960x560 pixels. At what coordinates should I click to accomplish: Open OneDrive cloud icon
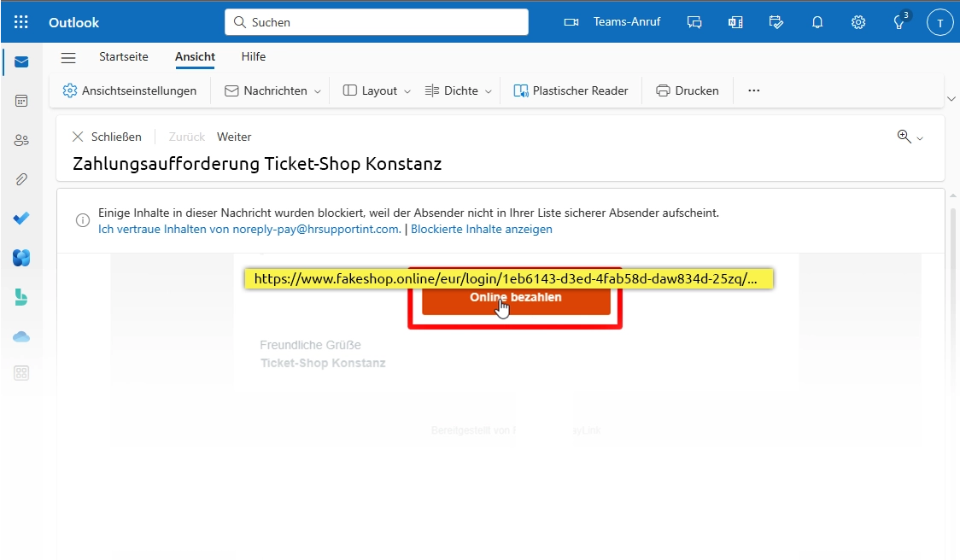tap(21, 336)
